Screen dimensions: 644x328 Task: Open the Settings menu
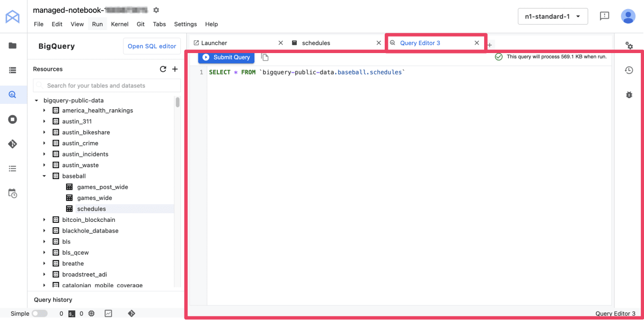point(185,24)
